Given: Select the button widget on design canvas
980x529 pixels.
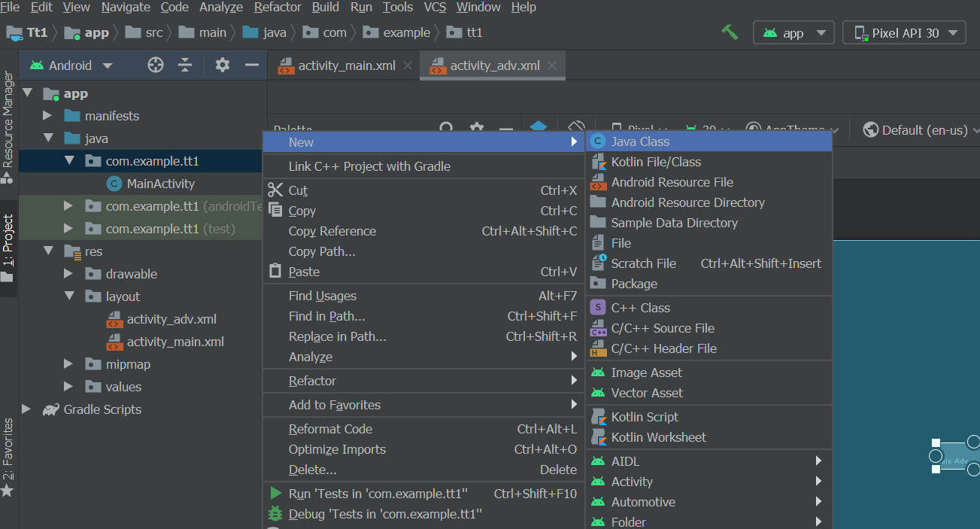Looking at the screenshot, I should [x=957, y=456].
